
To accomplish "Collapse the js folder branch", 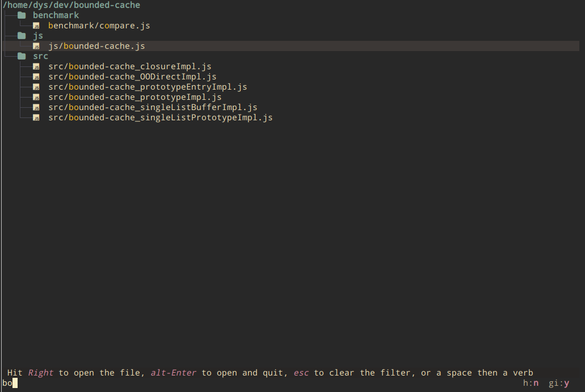I will coord(38,35).
